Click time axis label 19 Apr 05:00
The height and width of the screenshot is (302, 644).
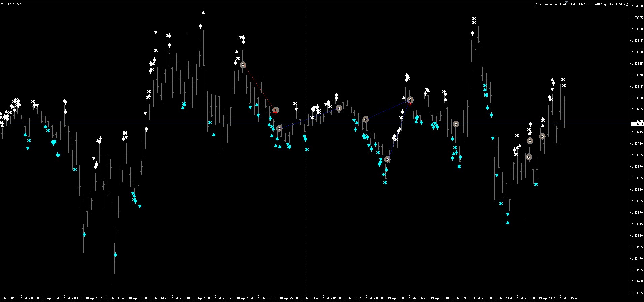(x=396, y=298)
